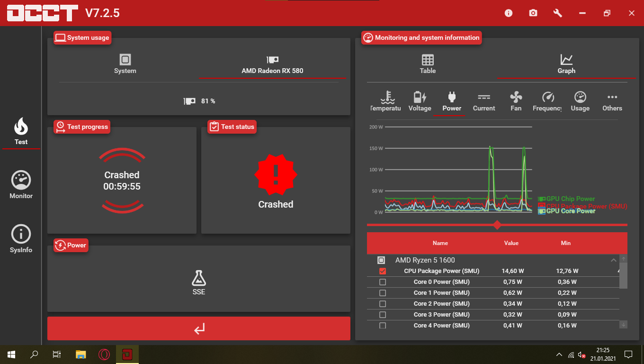The image size is (644, 364).
Task: Click the sensor list scroll-down arrow
Action: [x=624, y=324]
